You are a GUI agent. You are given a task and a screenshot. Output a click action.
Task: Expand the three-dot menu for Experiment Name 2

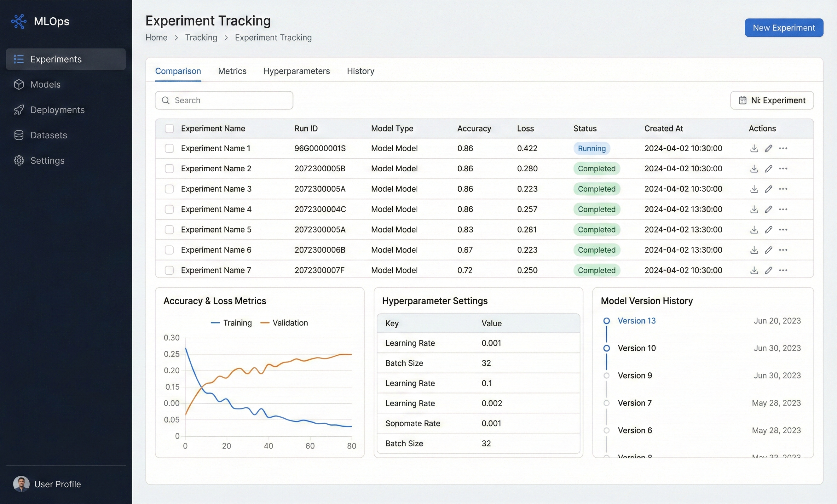coord(783,169)
